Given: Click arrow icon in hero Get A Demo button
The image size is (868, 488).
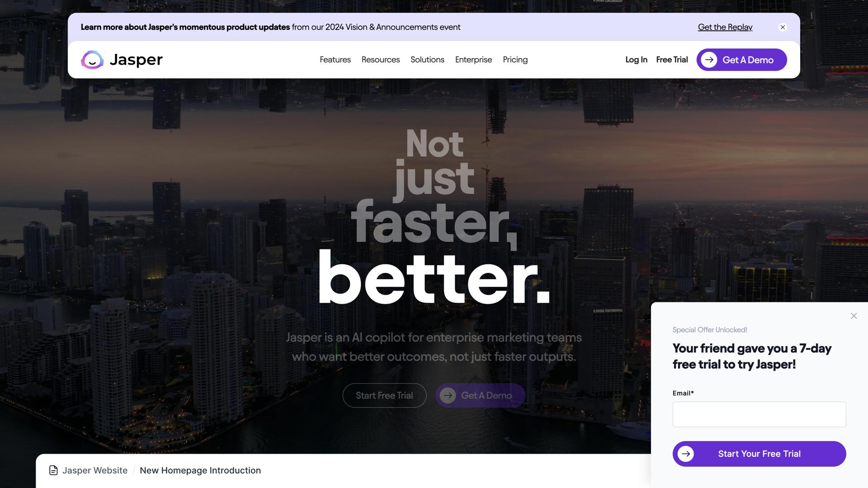Looking at the screenshot, I should pos(448,395).
